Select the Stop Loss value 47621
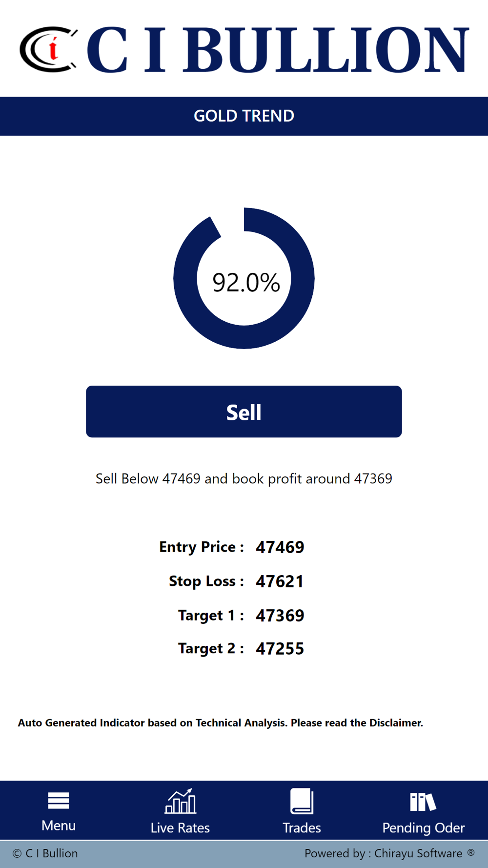488x868 pixels. tap(280, 581)
